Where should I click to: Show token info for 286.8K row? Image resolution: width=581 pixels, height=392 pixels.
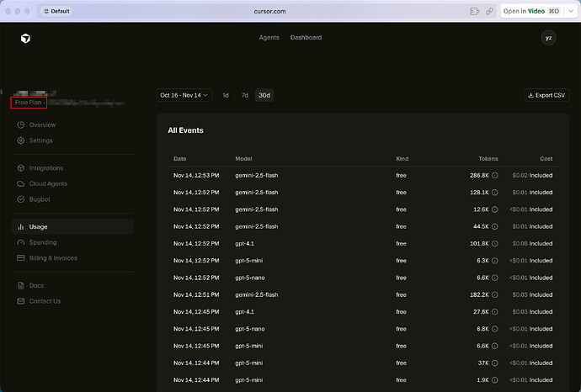pyautogui.click(x=494, y=176)
